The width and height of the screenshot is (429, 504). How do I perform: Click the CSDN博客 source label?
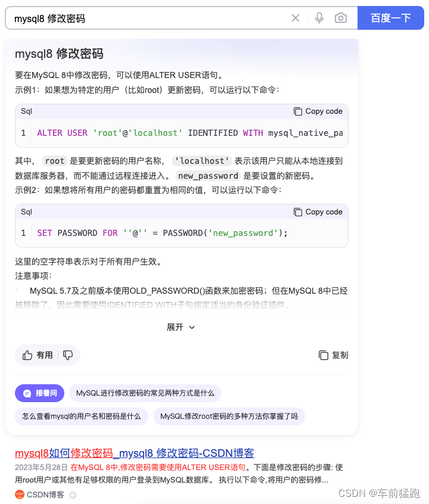[x=45, y=494]
